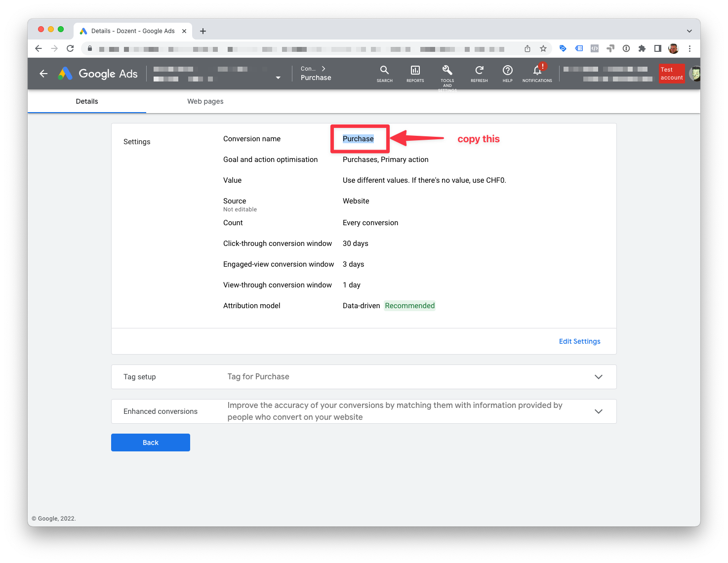
Task: Select the Details tab
Action: 87,101
